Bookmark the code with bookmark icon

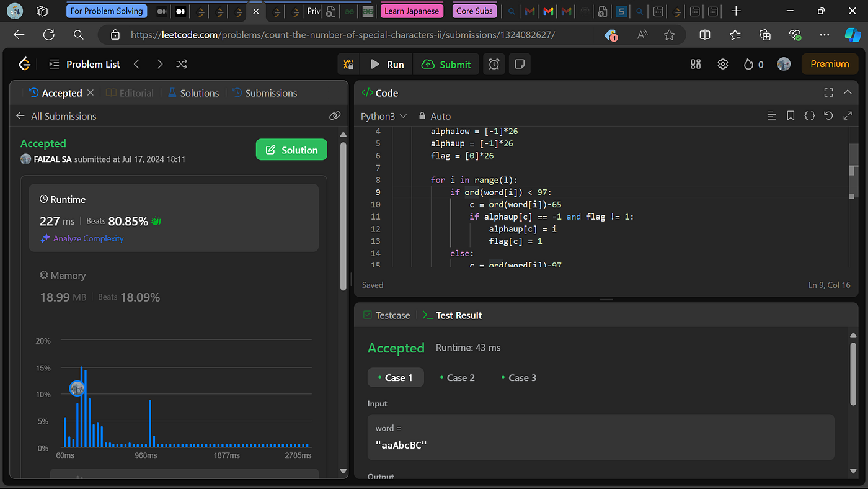tap(790, 116)
